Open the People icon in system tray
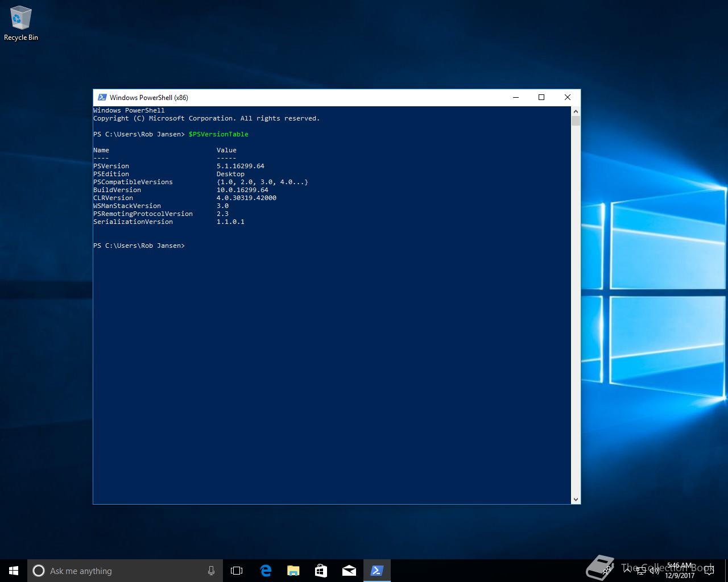728x582 pixels. point(607,571)
